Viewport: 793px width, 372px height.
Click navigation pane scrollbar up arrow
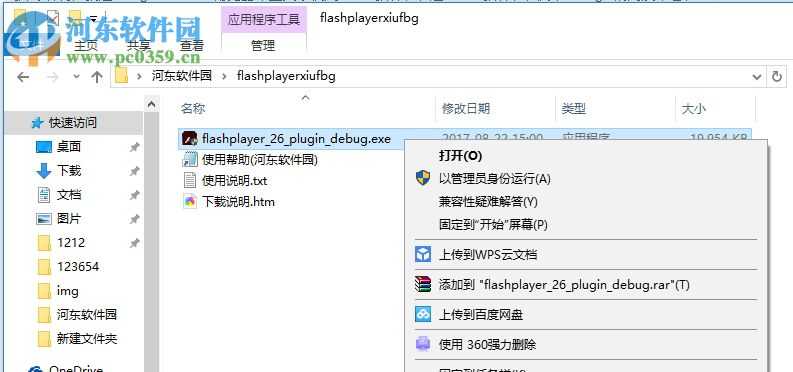click(x=151, y=105)
